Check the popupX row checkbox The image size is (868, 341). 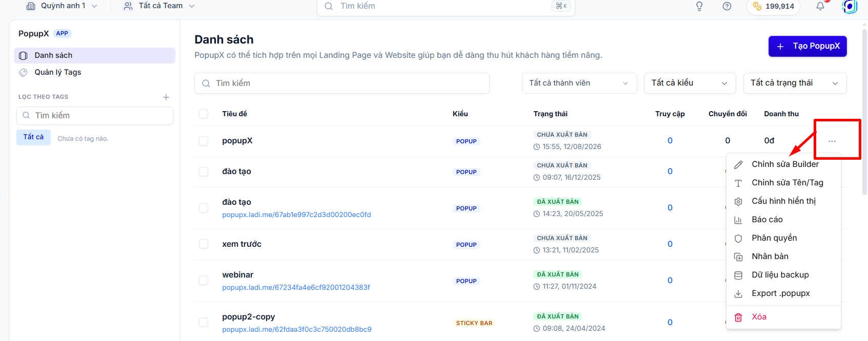pyautogui.click(x=204, y=141)
